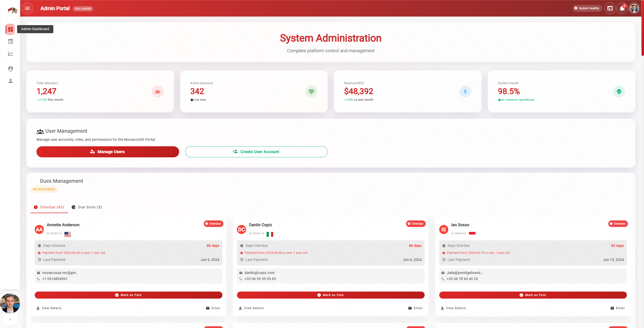Open the three-dot menu under sidebar avatar
Screen dimensions: 644x328
tap(10, 319)
